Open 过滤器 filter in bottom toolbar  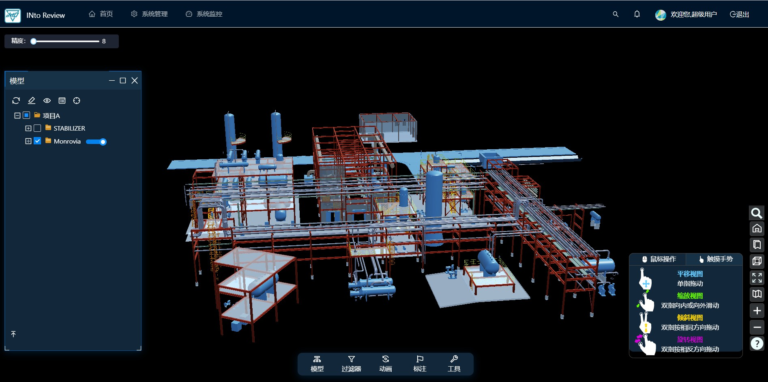[x=351, y=364]
